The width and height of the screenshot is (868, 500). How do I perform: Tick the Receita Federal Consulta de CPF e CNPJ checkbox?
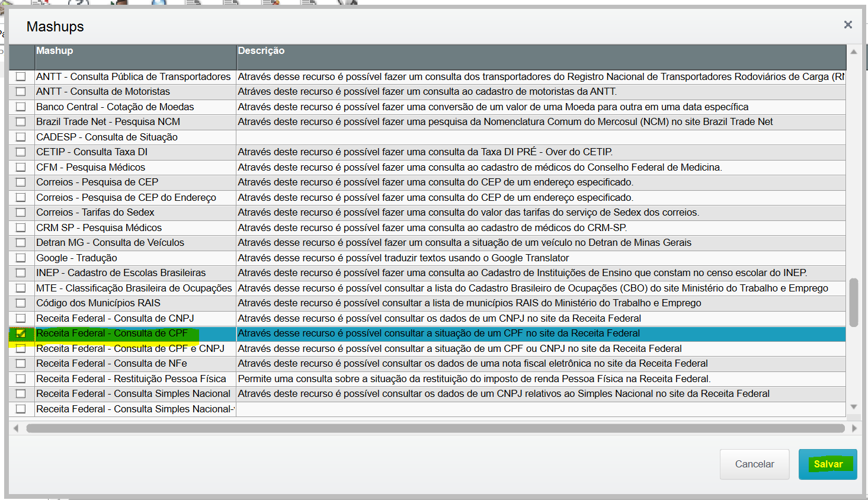click(x=21, y=348)
